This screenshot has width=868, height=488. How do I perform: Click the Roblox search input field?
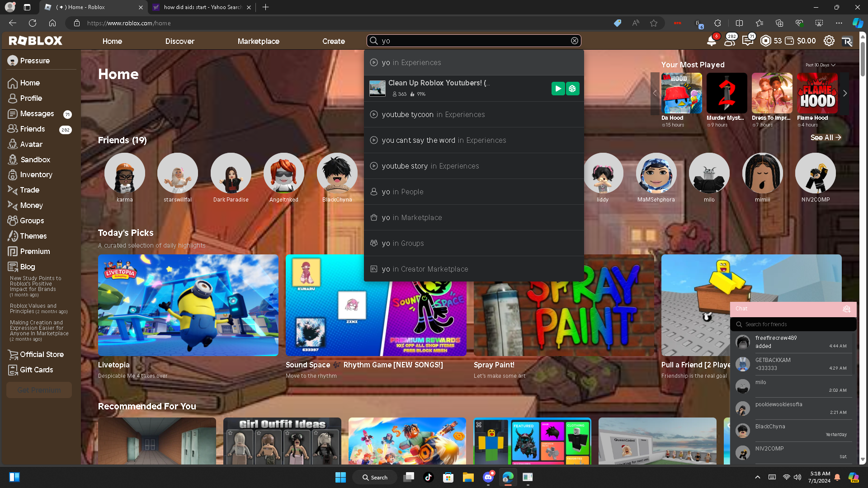474,41
